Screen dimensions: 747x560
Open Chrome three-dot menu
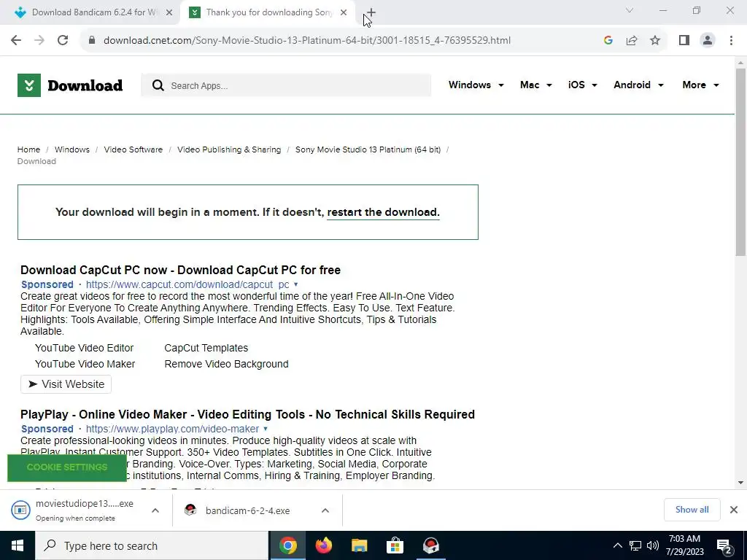(731, 40)
